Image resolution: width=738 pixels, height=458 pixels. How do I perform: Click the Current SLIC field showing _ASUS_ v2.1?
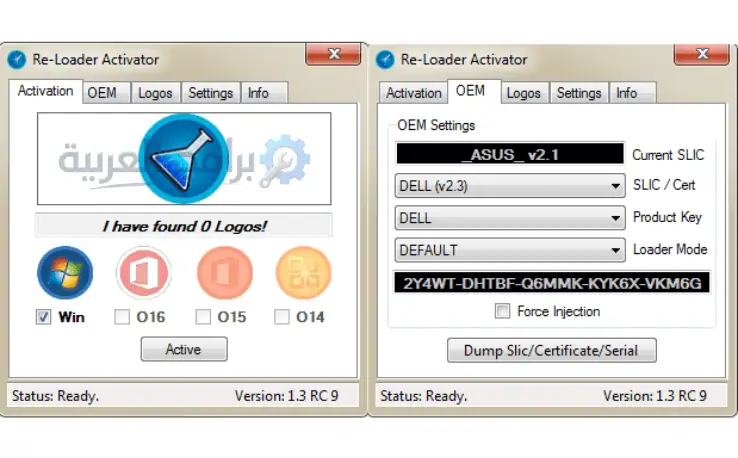tap(510, 154)
